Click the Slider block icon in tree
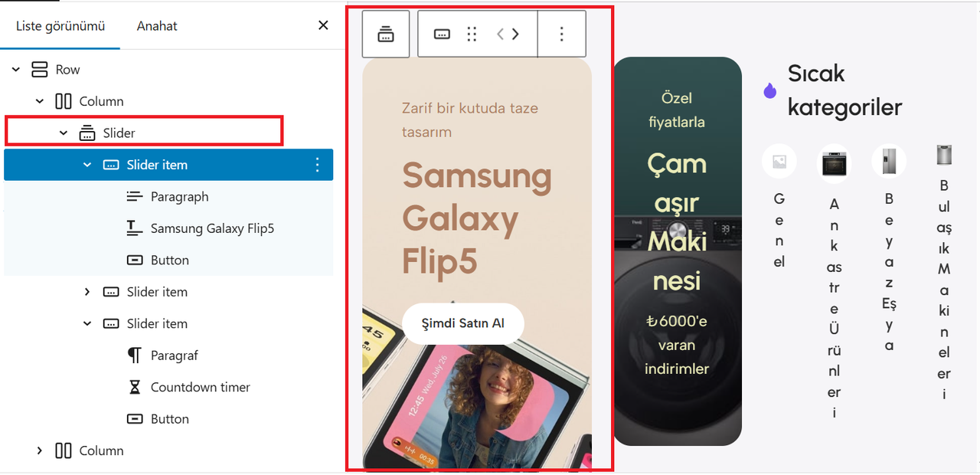 point(87,133)
